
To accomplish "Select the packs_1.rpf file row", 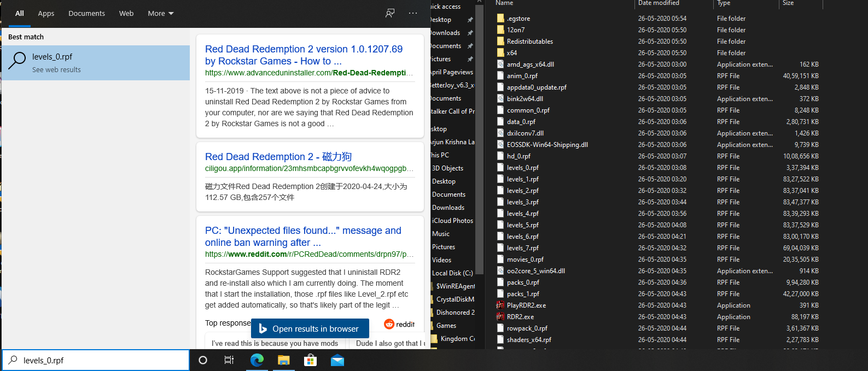I will (658, 293).
